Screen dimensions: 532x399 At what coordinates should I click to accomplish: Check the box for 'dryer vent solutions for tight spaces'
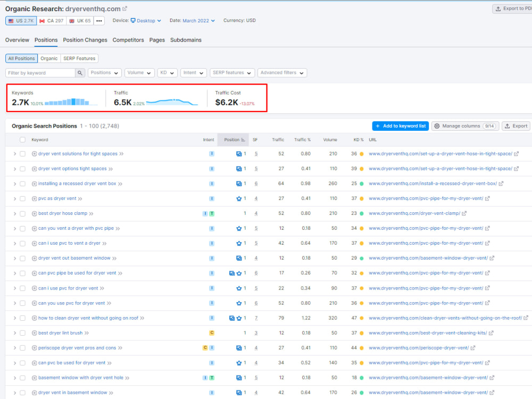tap(22, 154)
